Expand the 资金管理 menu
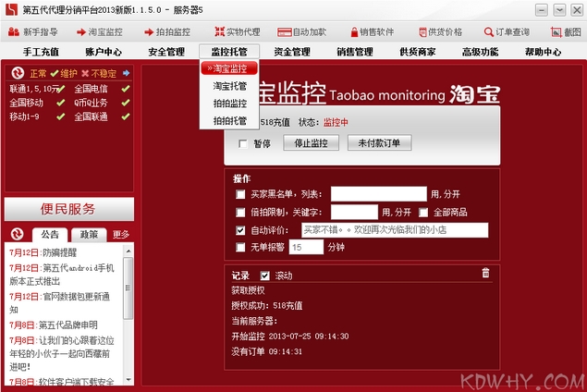Screen dimensions: 587x392 292,52
